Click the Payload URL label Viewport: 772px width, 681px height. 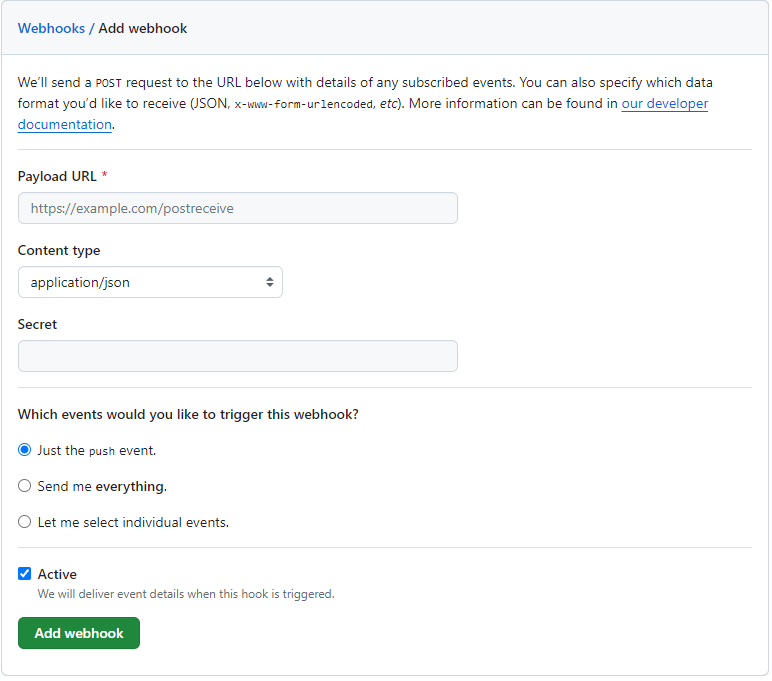pos(57,176)
